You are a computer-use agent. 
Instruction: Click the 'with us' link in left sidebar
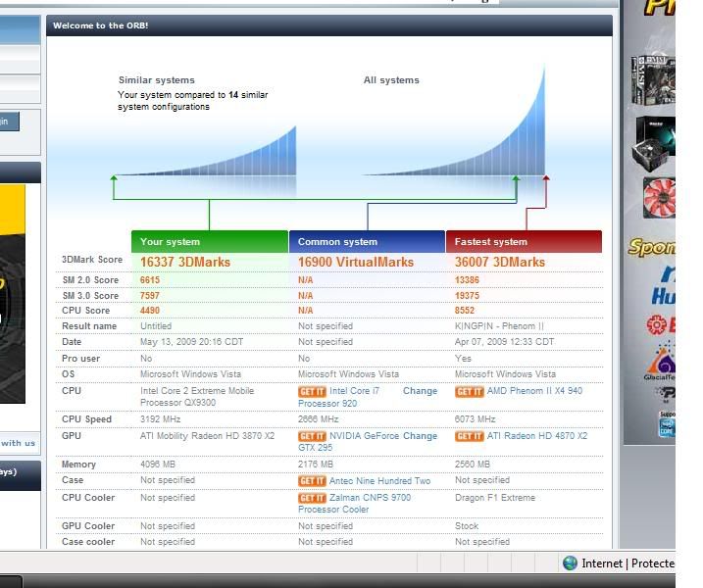coord(18,443)
